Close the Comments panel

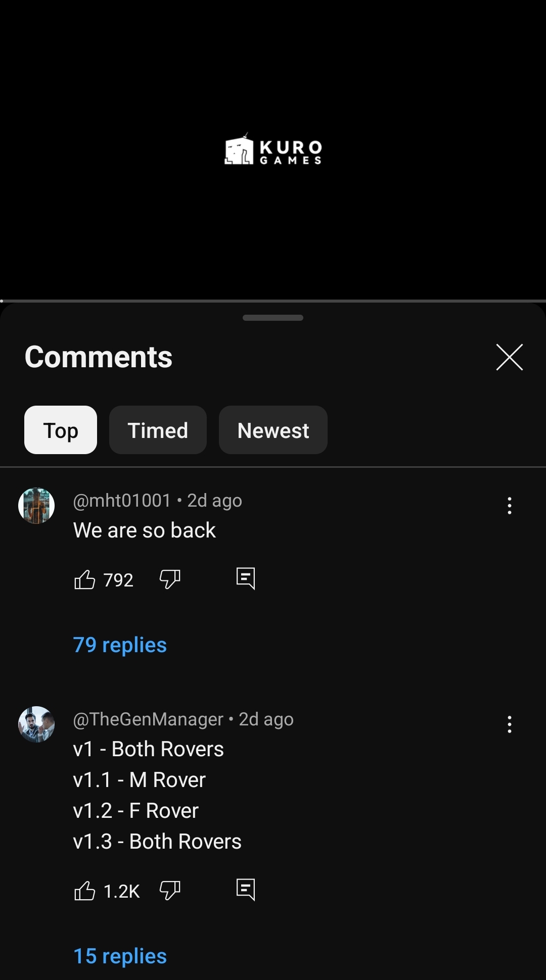[510, 357]
